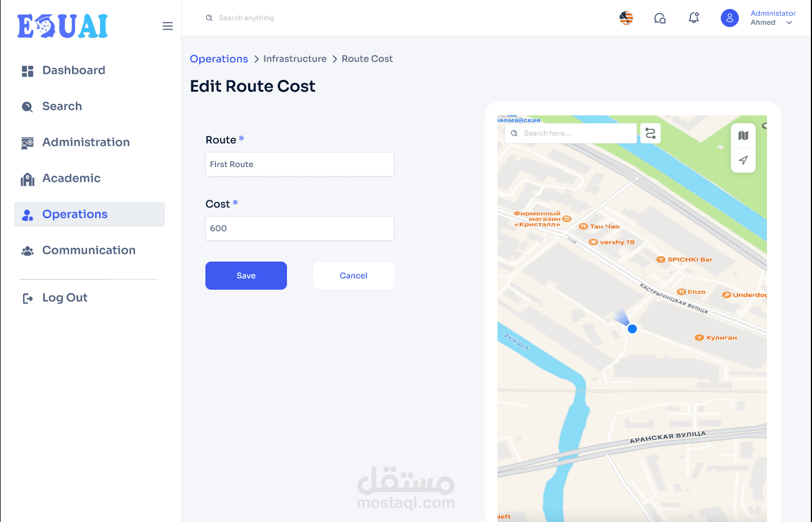
Task: Expand the Administrator Ahmed dropdown arrow
Action: [x=789, y=23]
